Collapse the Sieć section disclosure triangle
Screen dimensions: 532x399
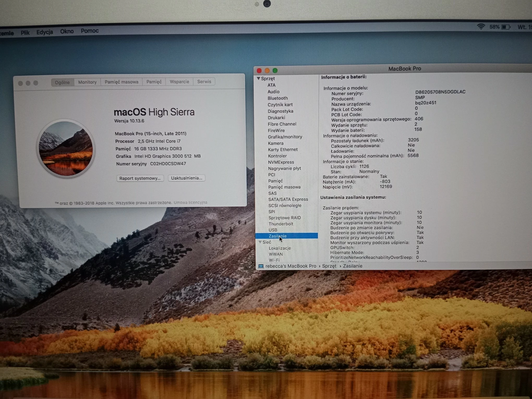(x=260, y=242)
